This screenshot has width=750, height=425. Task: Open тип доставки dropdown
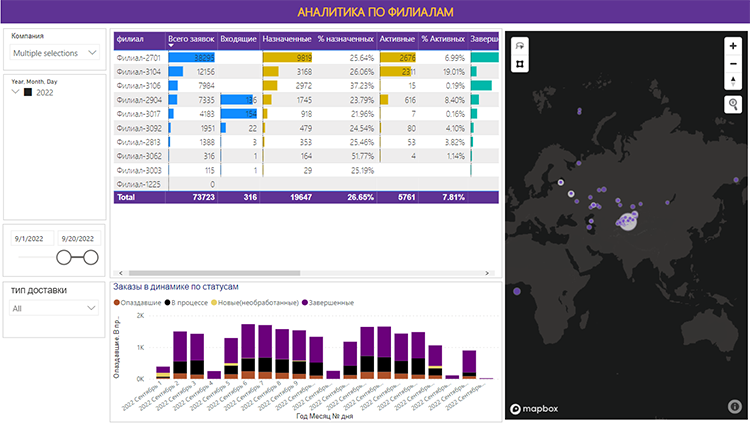pyautogui.click(x=53, y=309)
